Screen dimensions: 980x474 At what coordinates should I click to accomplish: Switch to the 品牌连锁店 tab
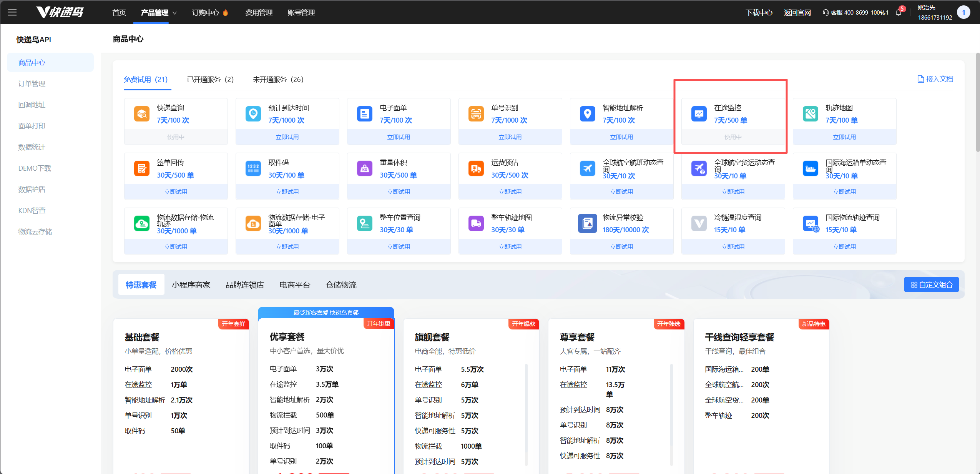tap(245, 285)
